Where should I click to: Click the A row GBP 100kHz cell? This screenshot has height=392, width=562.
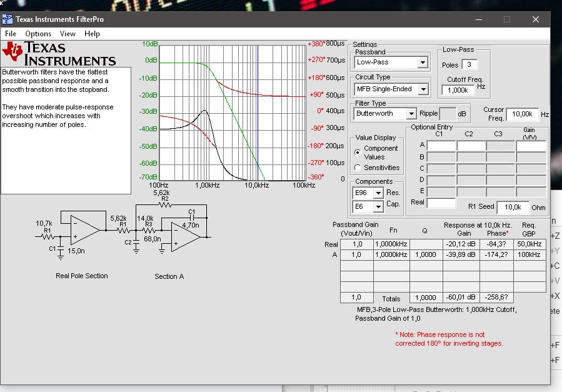[x=529, y=254]
